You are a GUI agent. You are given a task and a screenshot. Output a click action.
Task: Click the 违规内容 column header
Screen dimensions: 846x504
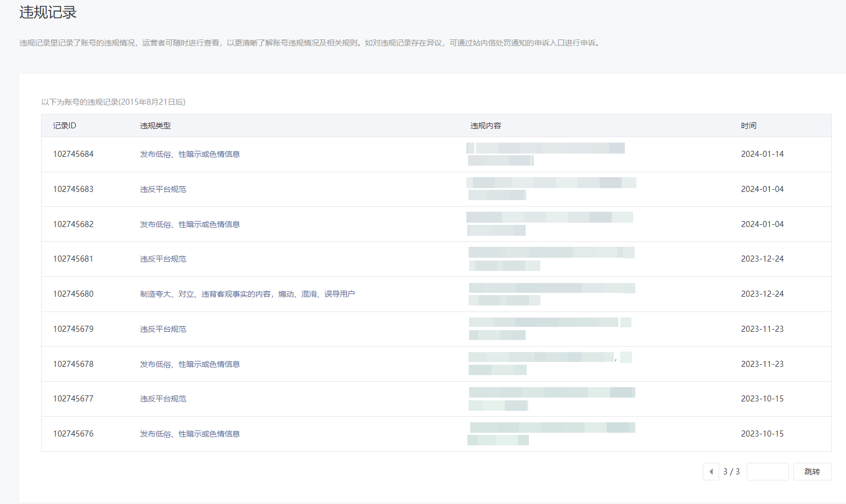click(x=486, y=126)
